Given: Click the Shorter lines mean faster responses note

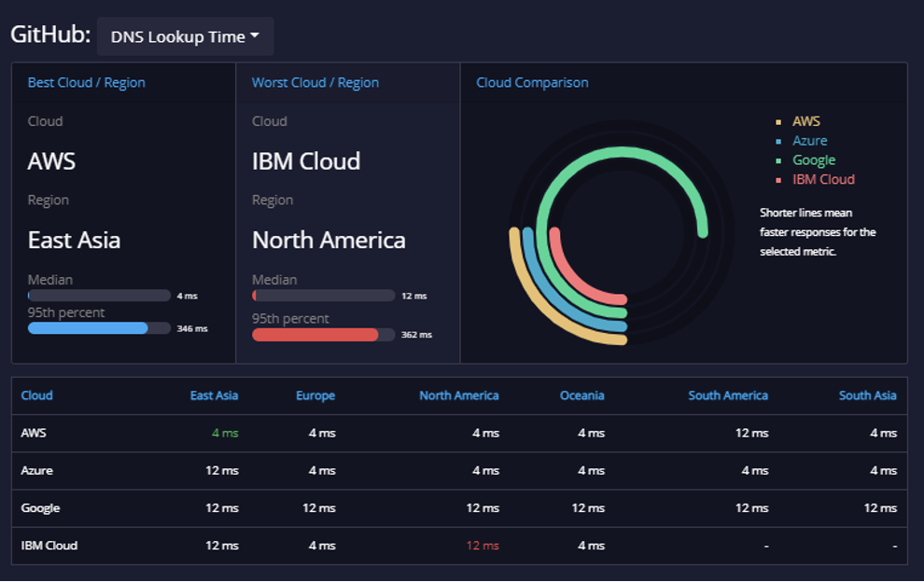Looking at the screenshot, I should (x=818, y=232).
